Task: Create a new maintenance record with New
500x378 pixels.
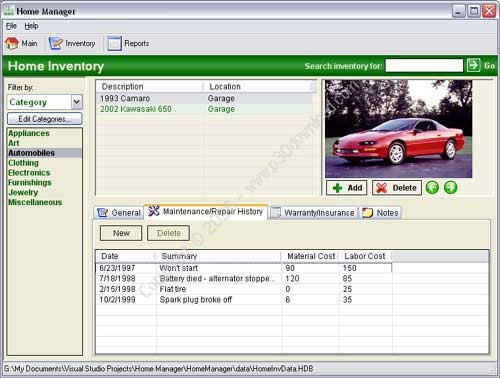Action: [x=121, y=233]
